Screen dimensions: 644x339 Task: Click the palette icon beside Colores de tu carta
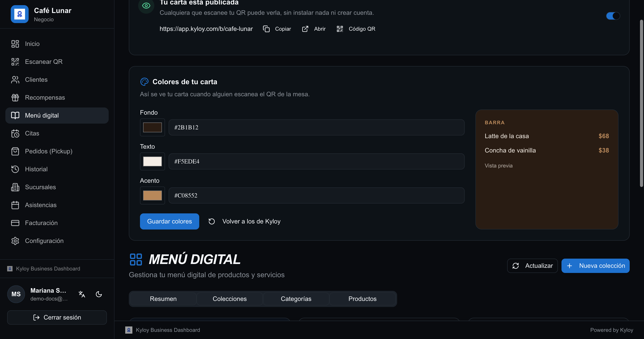coord(144,82)
